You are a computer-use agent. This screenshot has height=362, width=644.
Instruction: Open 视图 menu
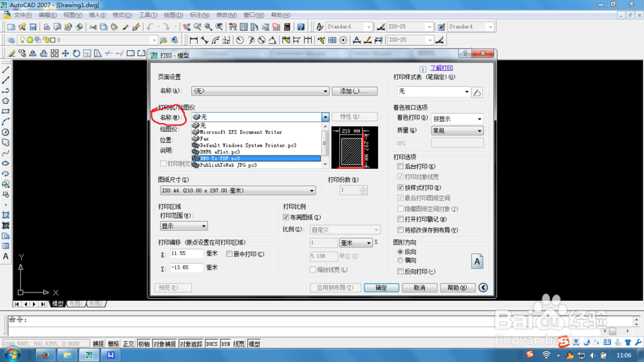pyautogui.click(x=73, y=15)
